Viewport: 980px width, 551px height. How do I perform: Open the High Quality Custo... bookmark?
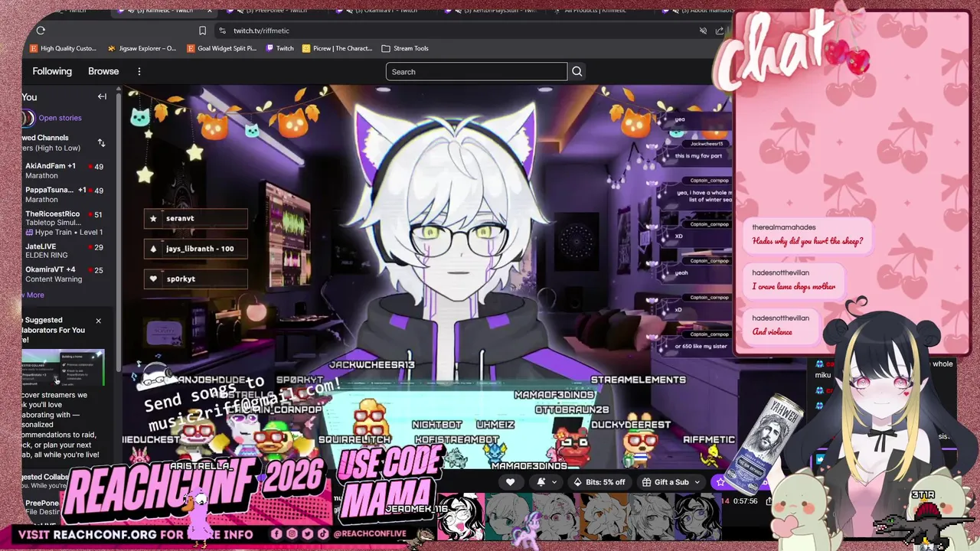(x=63, y=48)
